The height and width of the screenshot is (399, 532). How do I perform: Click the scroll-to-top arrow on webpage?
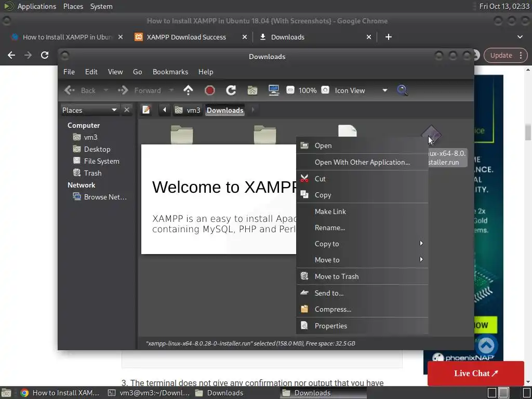(486, 345)
